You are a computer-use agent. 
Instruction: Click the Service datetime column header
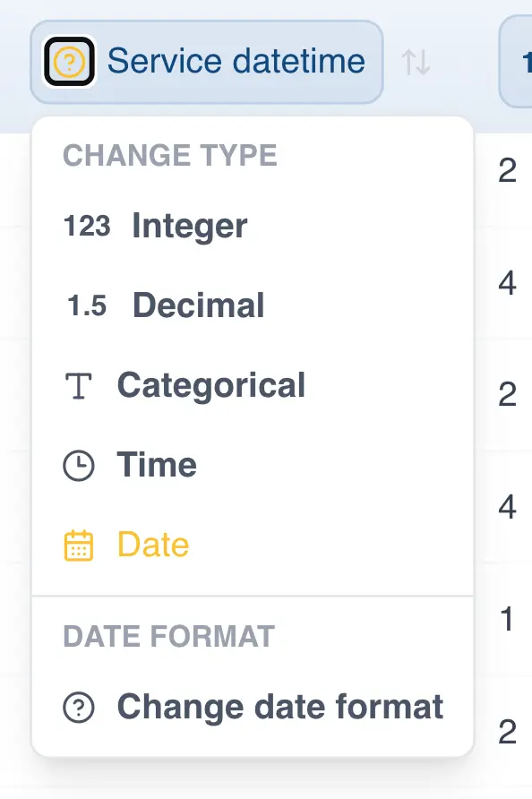pos(236,61)
